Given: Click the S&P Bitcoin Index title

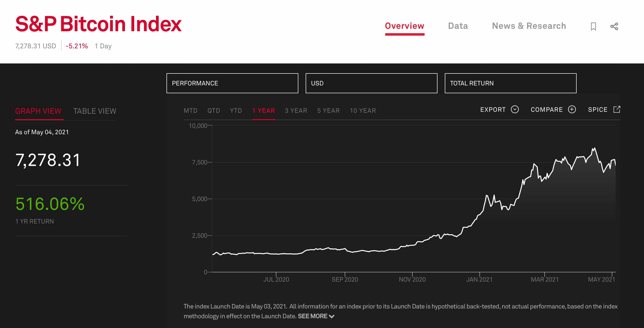Looking at the screenshot, I should tap(98, 24).
